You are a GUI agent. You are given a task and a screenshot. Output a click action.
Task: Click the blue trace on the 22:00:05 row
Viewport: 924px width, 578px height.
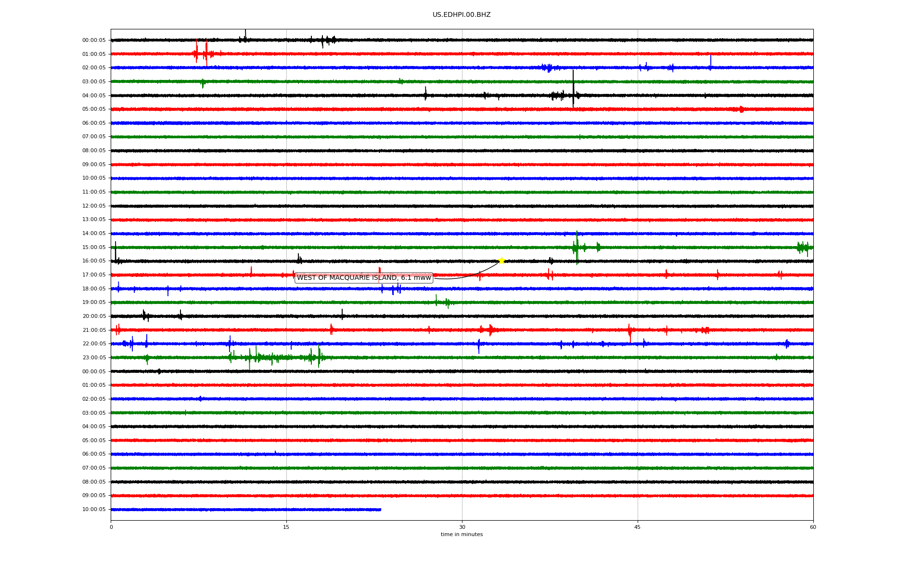462,344
